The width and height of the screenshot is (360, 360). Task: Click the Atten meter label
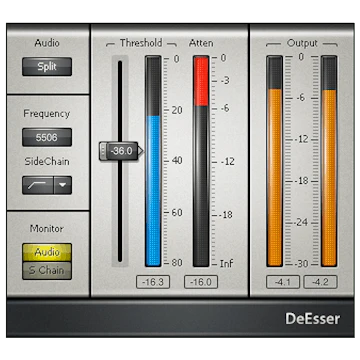pyautogui.click(x=201, y=43)
